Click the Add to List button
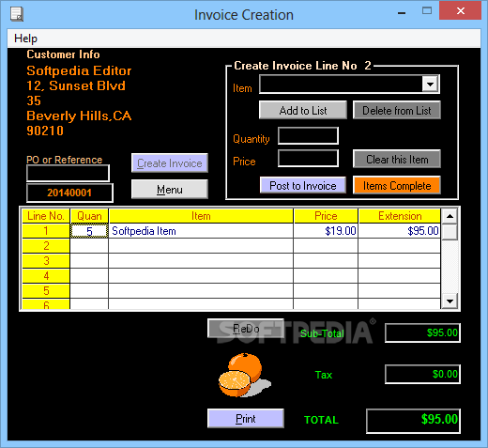Screen dimensions: 488x448 tap(303, 110)
